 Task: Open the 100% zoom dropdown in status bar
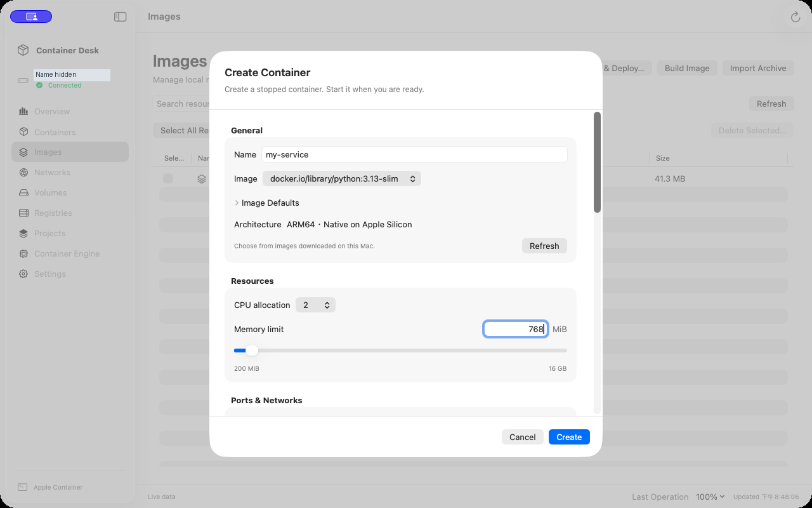click(710, 497)
